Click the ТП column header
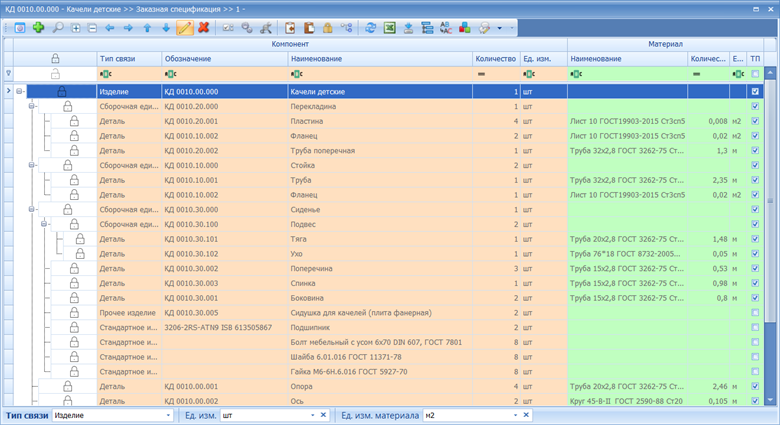 [x=755, y=59]
